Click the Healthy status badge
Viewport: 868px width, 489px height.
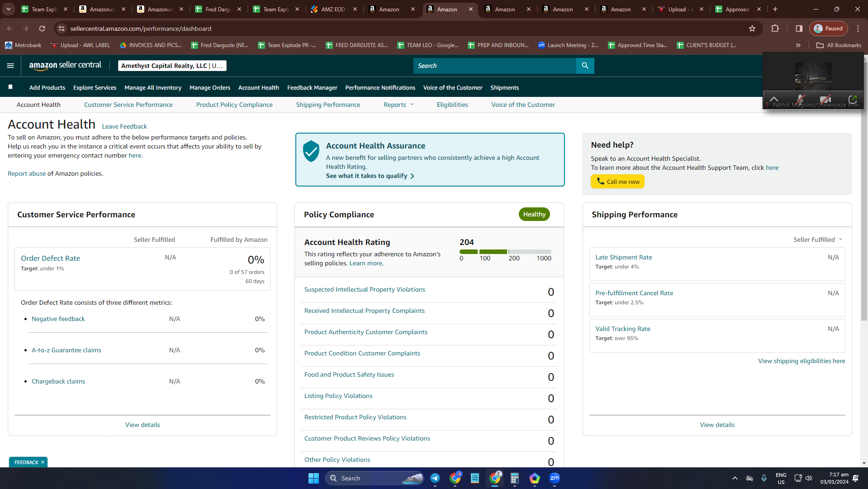(534, 214)
